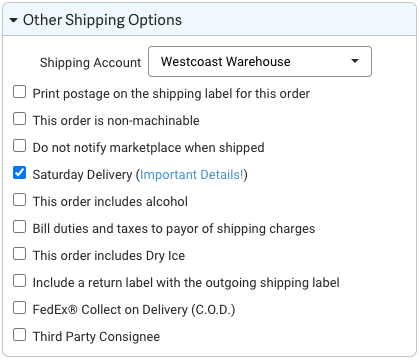
Task: Click the caret arrow in Shipping Account dropdown
Action: click(355, 61)
